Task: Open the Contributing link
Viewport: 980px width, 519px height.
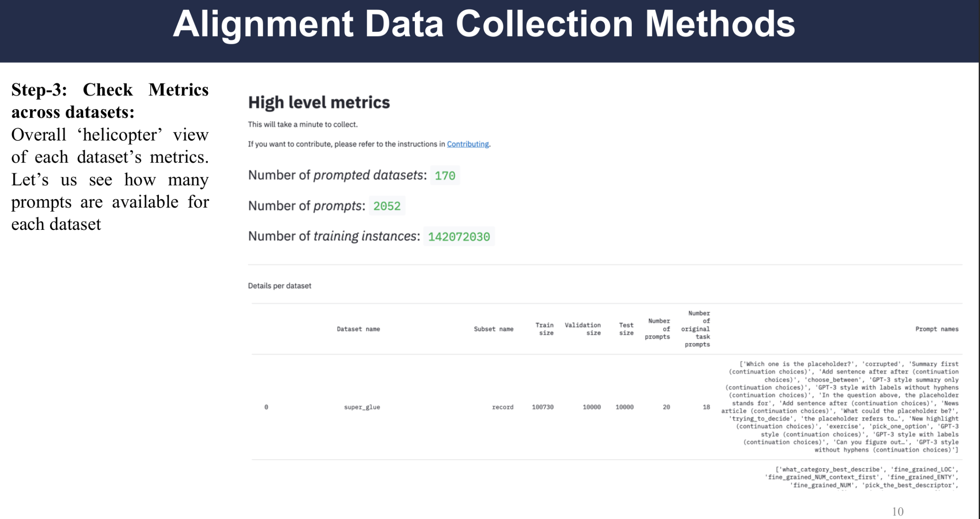Action: [x=468, y=144]
